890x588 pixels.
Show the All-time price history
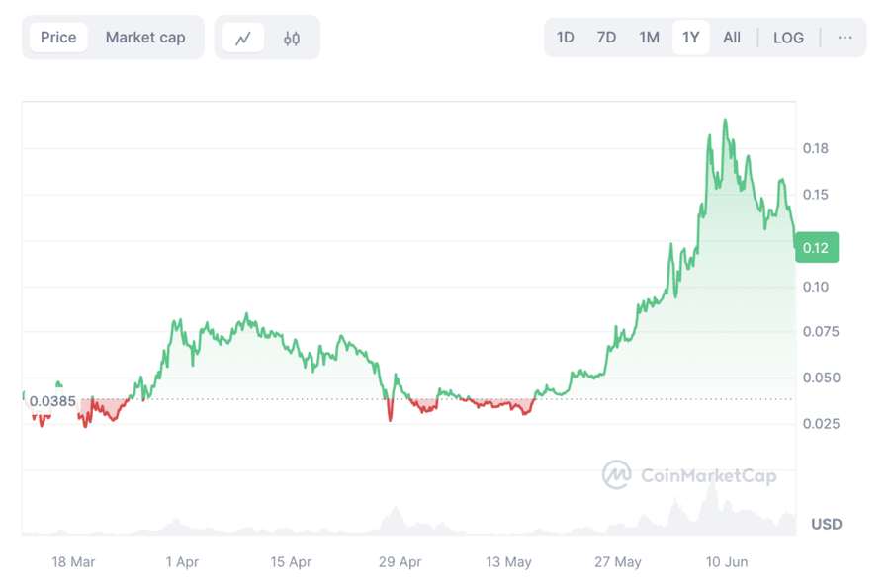[x=731, y=37]
